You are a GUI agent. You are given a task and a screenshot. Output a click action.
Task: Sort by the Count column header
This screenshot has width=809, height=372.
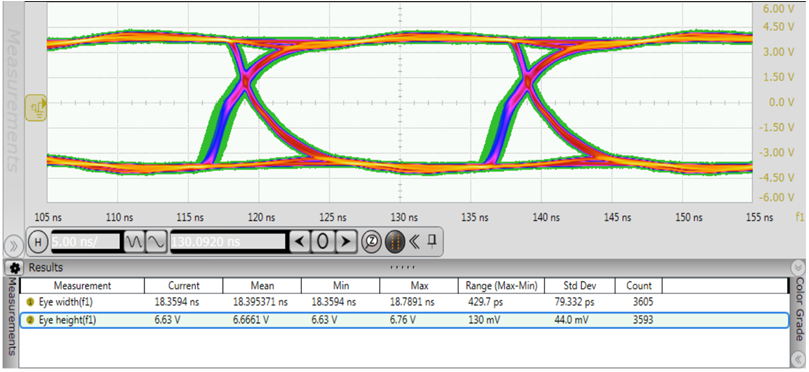tap(639, 285)
